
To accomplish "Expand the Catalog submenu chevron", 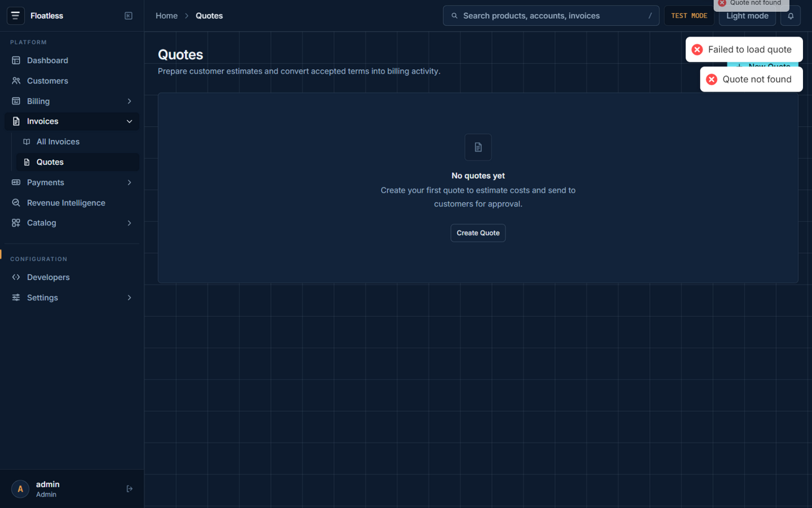I will click(x=129, y=223).
